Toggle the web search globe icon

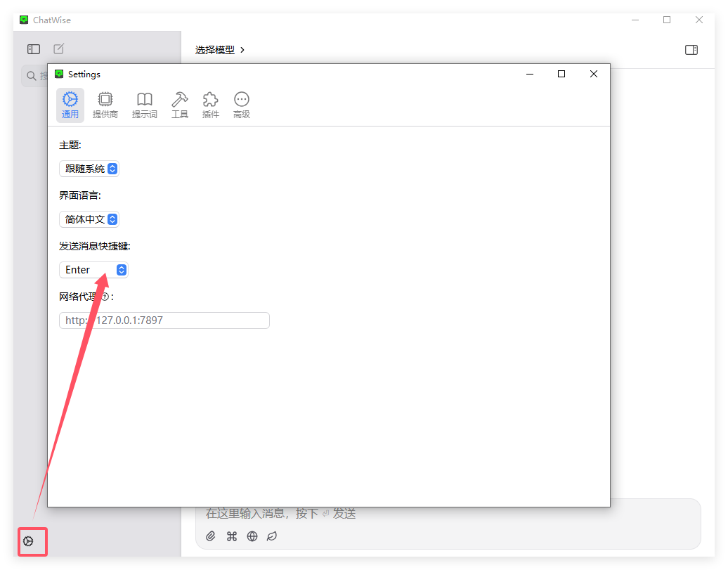click(252, 536)
